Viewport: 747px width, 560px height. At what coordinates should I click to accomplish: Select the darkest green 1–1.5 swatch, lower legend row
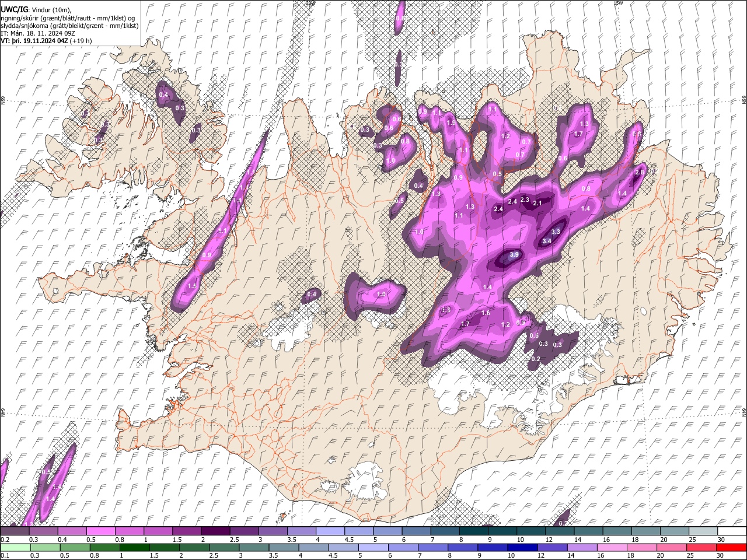[134, 547]
